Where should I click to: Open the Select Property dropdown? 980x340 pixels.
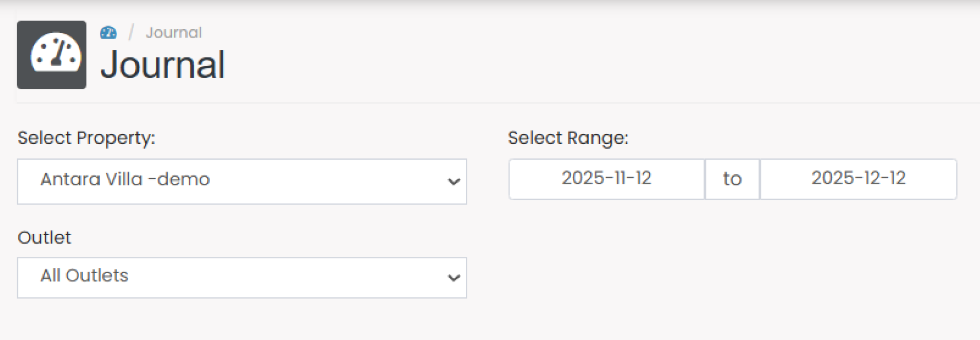pyautogui.click(x=242, y=181)
